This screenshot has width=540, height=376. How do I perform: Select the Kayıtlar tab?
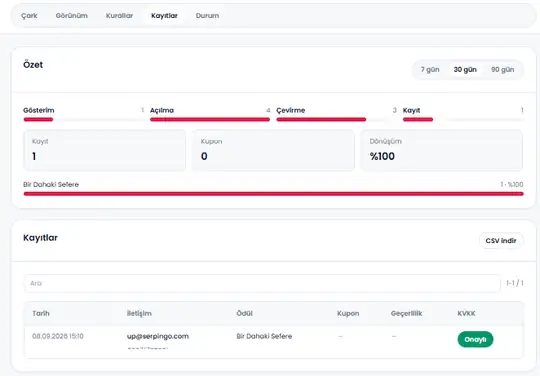[164, 16]
